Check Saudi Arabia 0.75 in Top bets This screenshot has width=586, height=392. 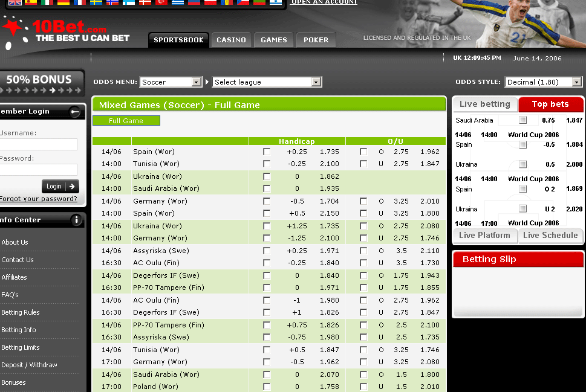[x=523, y=120]
